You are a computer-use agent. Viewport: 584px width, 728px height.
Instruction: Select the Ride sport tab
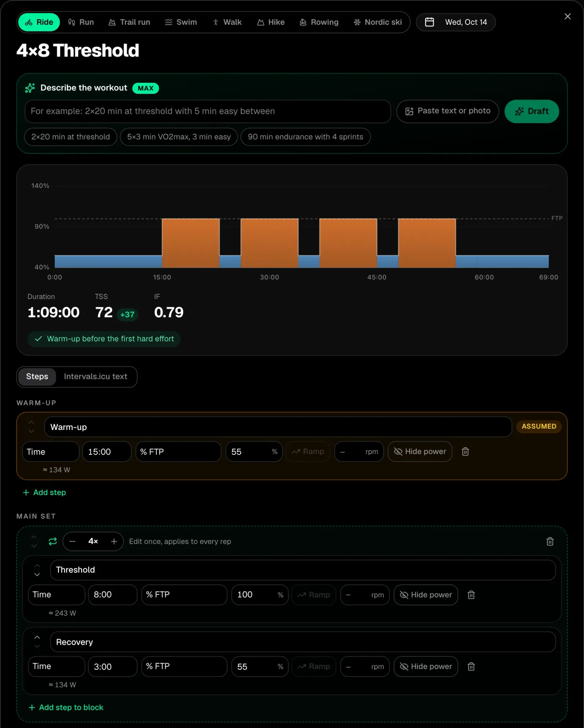pyautogui.click(x=39, y=22)
